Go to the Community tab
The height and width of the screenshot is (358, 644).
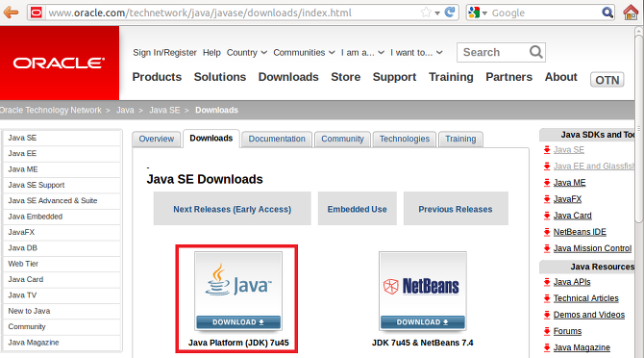point(342,139)
